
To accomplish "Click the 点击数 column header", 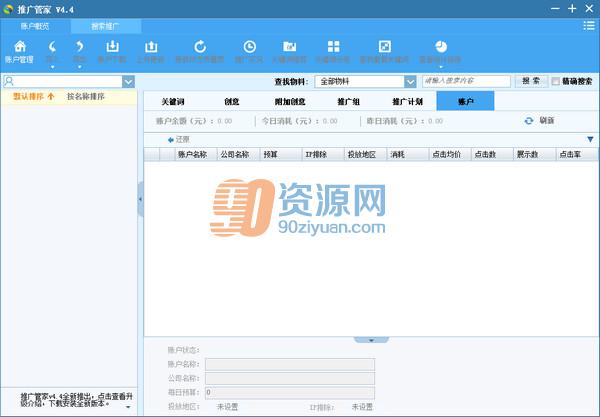I will [x=492, y=155].
